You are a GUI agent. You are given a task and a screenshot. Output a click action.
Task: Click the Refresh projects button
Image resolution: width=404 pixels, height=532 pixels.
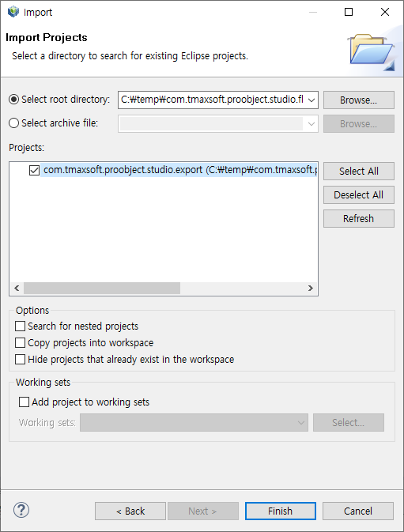[359, 218]
